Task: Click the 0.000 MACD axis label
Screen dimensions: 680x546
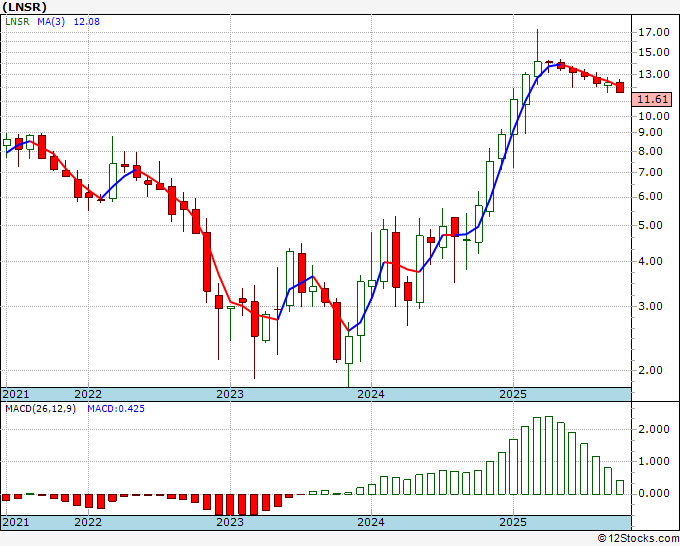Action: pyautogui.click(x=654, y=494)
